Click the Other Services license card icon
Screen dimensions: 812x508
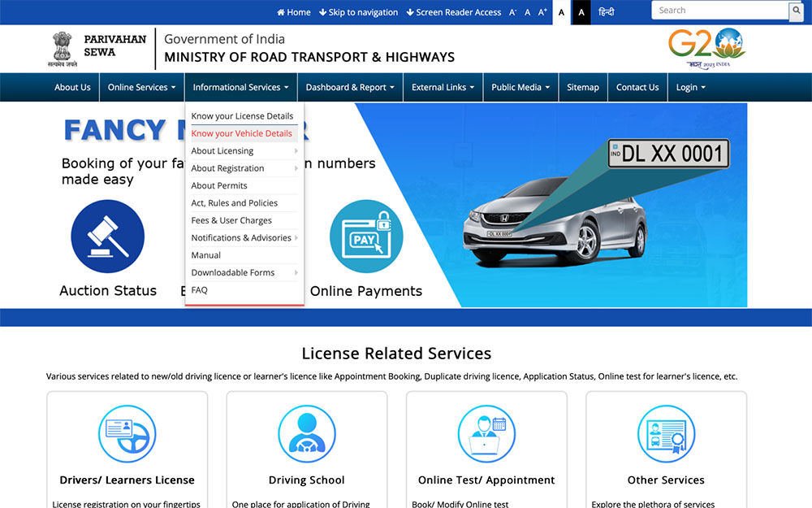666,434
